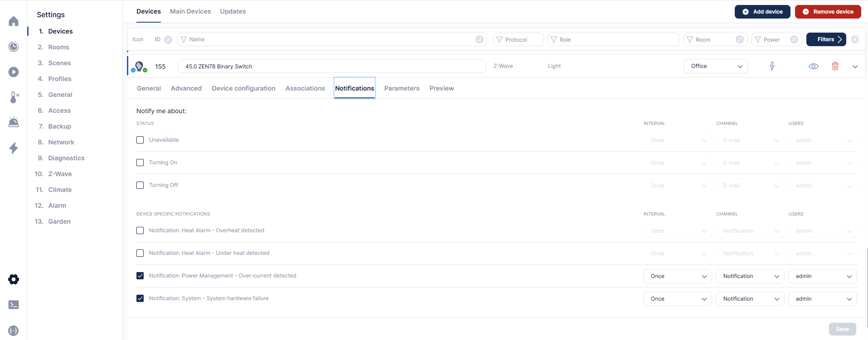Open the Preview tab
This screenshot has width=868, height=340.
tap(441, 88)
